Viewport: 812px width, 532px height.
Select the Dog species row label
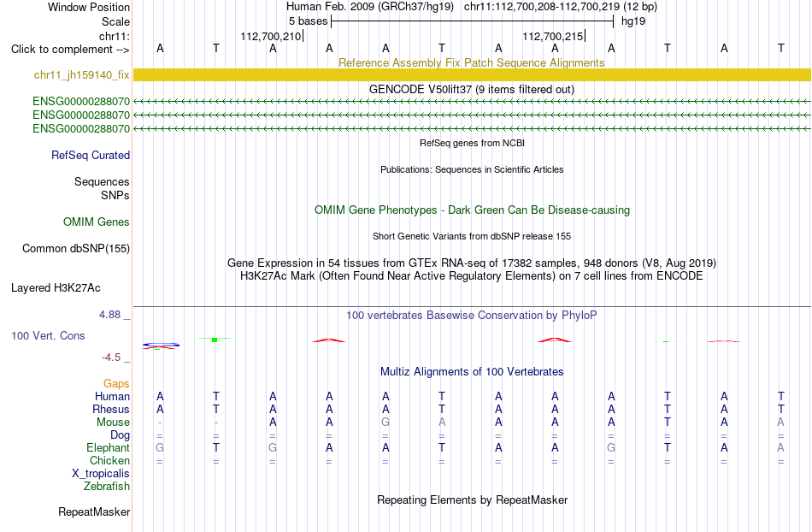click(120, 435)
